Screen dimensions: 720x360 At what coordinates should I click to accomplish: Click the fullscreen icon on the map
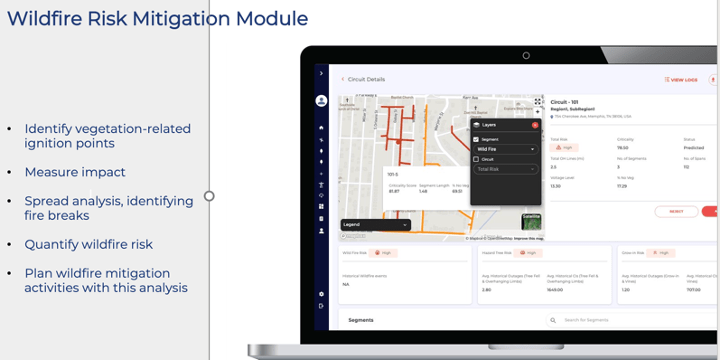[x=538, y=101]
